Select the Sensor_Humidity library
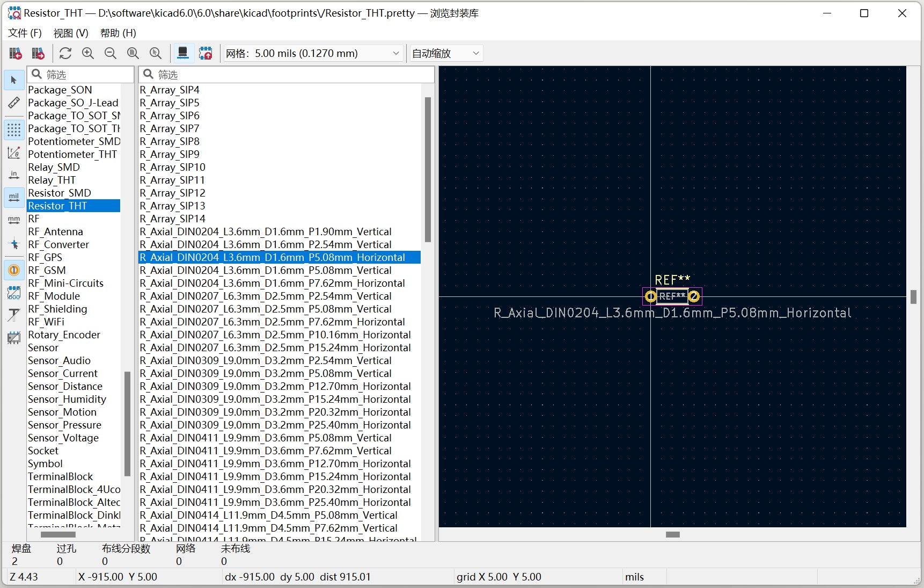The height and width of the screenshot is (588, 924). pyautogui.click(x=74, y=399)
